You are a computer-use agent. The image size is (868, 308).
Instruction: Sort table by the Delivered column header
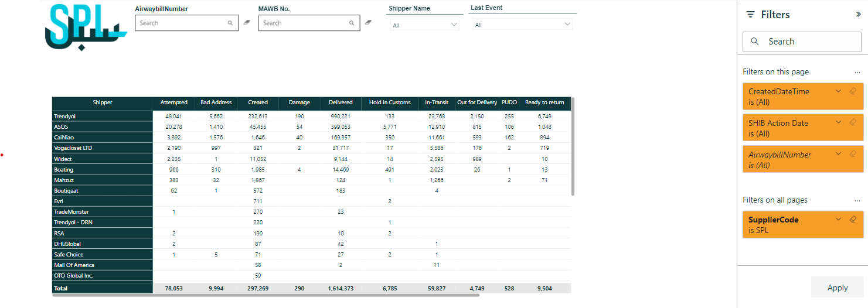(x=341, y=102)
